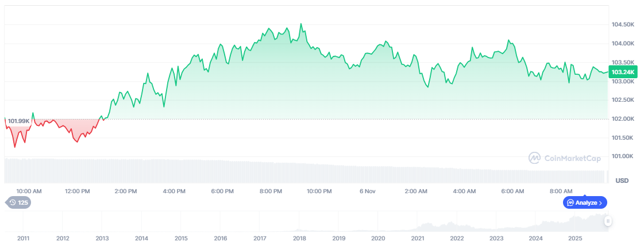This screenshot has width=644, height=249.
Task: Click the 104.50K price axis label
Action: [623, 25]
